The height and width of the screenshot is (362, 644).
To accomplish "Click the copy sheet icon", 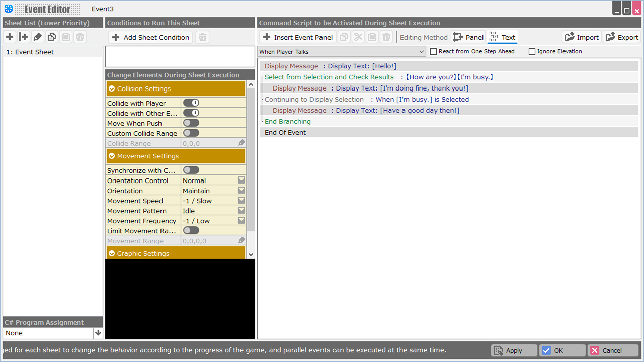I will pos(52,37).
